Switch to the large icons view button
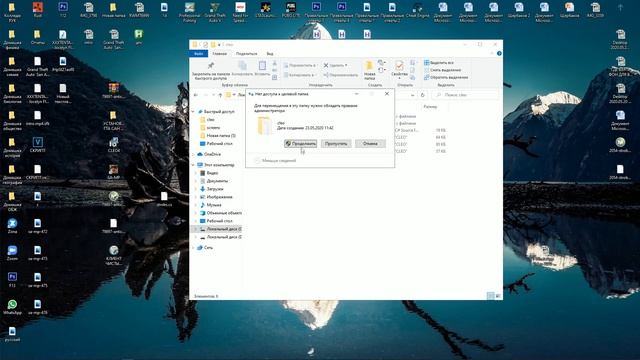This screenshot has height=360, width=640. (x=498, y=296)
